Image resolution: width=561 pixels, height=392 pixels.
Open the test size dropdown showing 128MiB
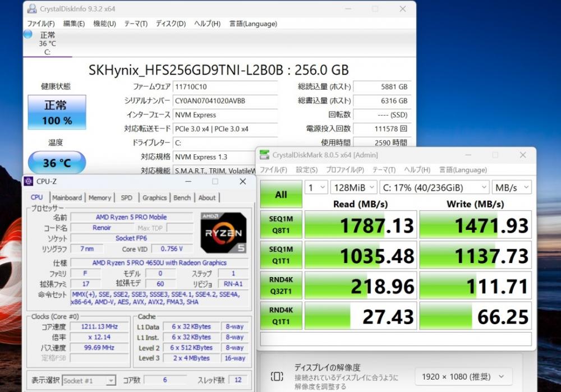click(353, 187)
